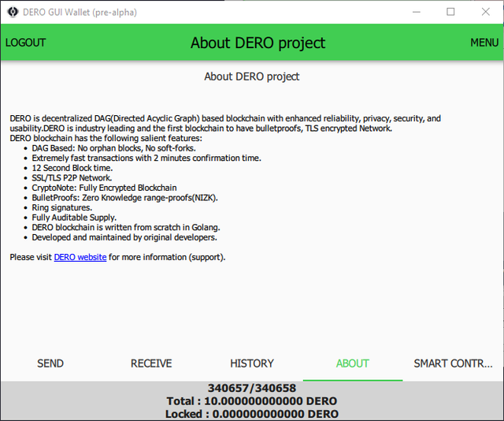
Task: Click the 'About DERO project' green header title
Action: click(x=258, y=43)
